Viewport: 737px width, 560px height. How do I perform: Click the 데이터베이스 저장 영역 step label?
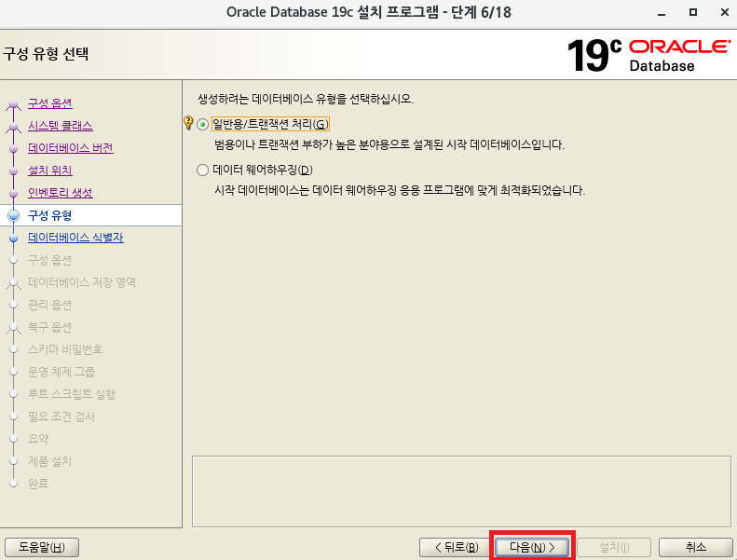[82, 282]
